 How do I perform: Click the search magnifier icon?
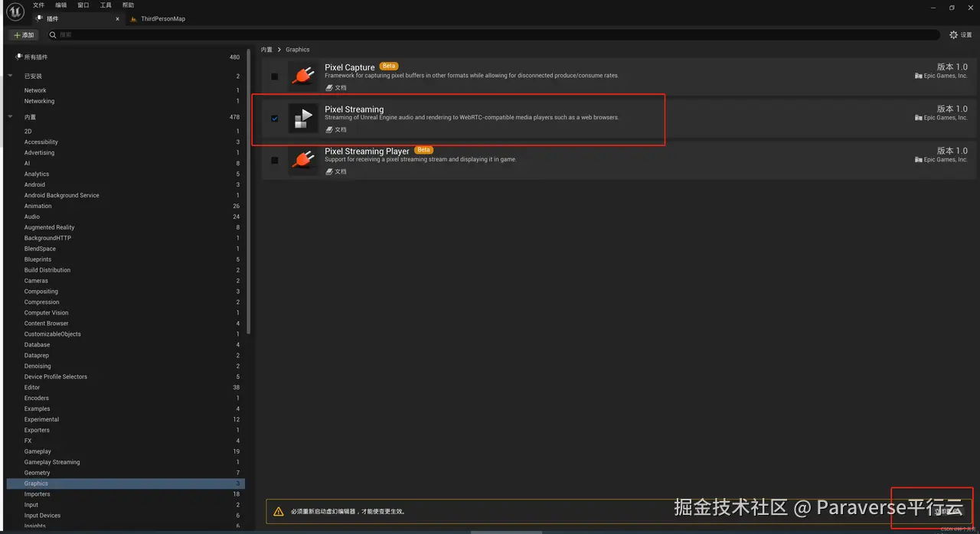coord(53,35)
